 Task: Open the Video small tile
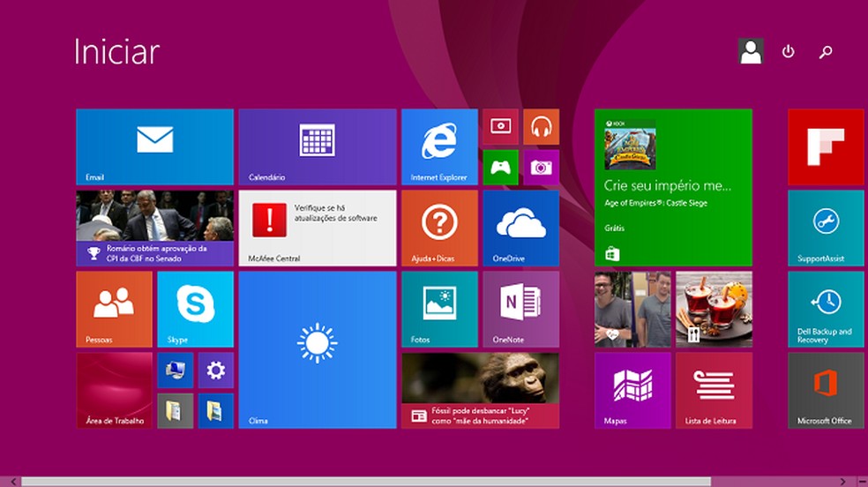[x=500, y=127]
